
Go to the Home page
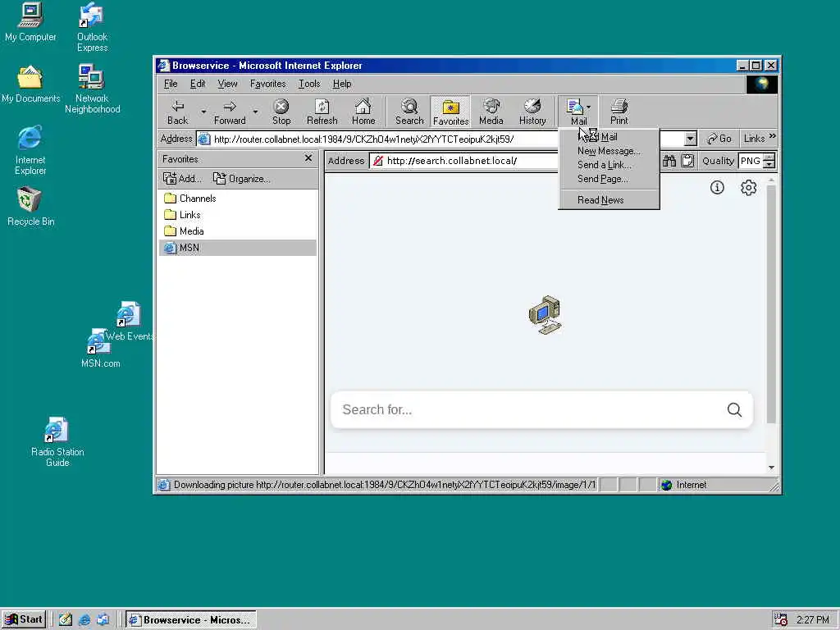tap(363, 112)
